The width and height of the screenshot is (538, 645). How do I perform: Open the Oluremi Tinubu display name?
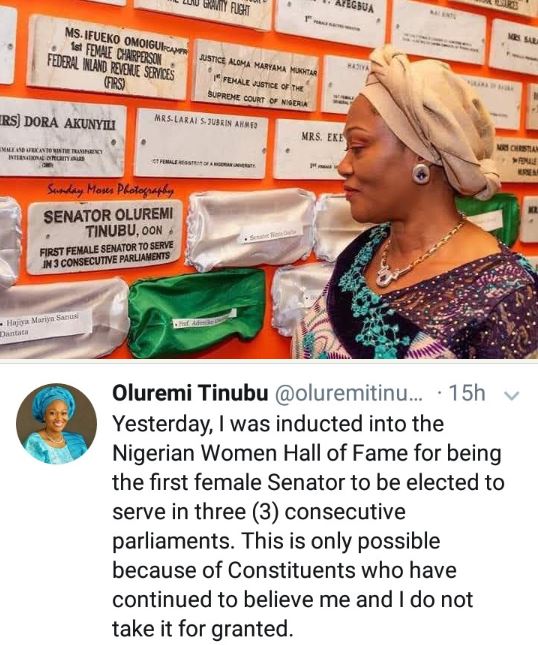(x=190, y=393)
